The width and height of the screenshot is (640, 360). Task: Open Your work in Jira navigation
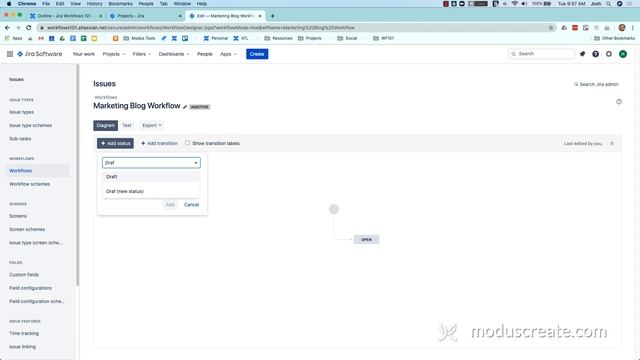tap(84, 54)
